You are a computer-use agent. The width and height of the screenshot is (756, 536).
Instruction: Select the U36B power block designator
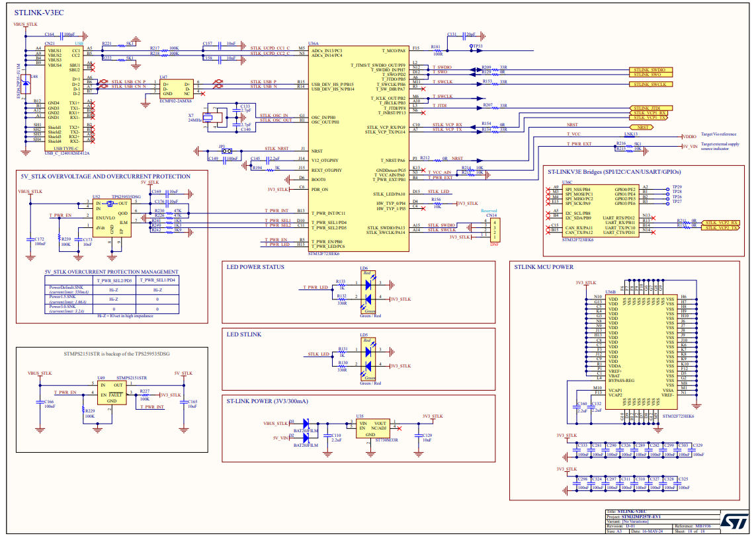pyautogui.click(x=610, y=292)
